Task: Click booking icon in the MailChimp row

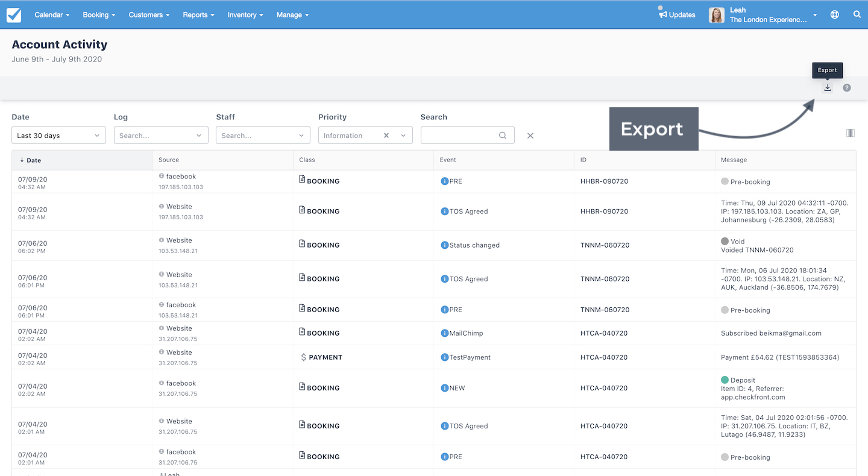Action: coord(303,331)
